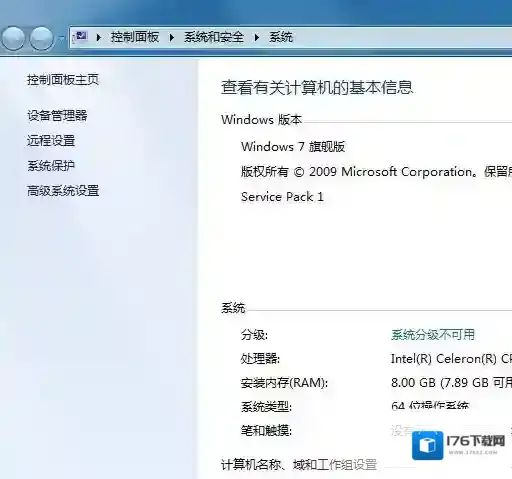512x479 pixels.
Task: Click the 系统 section heading
Action: pos(233,308)
